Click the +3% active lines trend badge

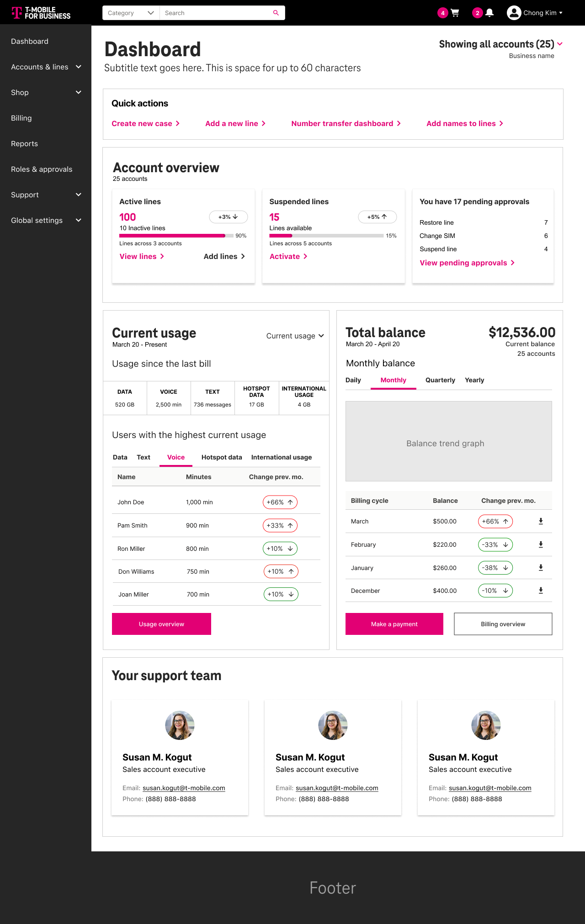click(x=229, y=217)
